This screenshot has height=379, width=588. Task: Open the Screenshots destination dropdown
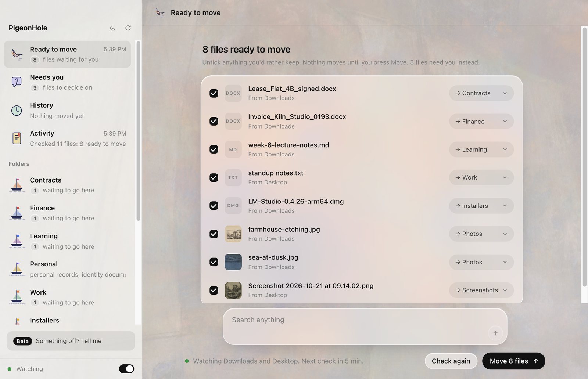point(481,290)
